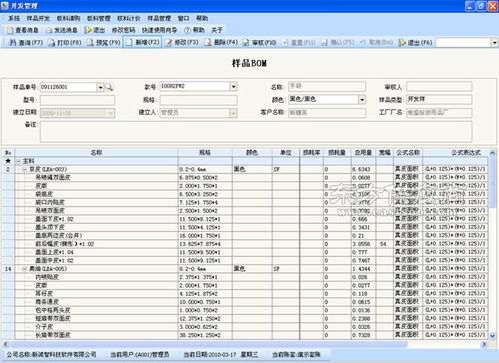Open 预览(F9) print preview
This screenshot has width=499, height=363.
click(103, 42)
